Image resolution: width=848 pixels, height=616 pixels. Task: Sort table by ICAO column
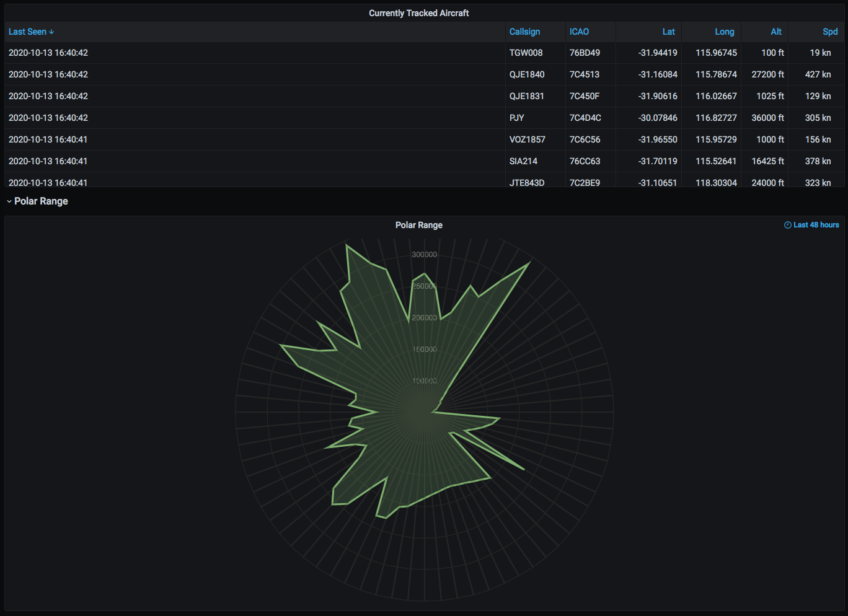(579, 32)
